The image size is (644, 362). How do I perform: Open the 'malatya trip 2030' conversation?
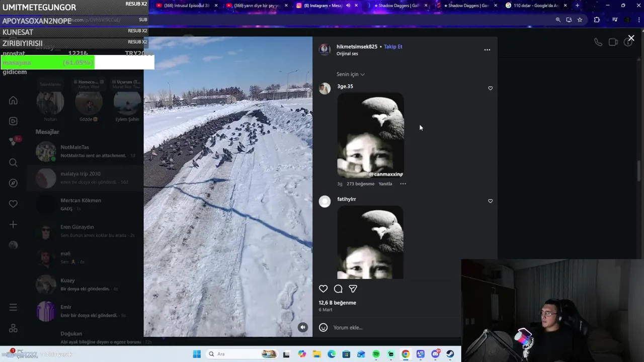pos(85,178)
